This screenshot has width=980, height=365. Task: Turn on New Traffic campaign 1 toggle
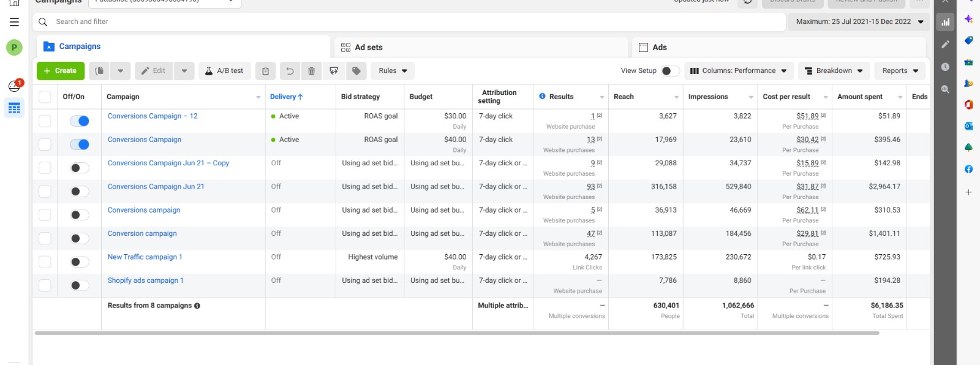pyautogui.click(x=80, y=262)
